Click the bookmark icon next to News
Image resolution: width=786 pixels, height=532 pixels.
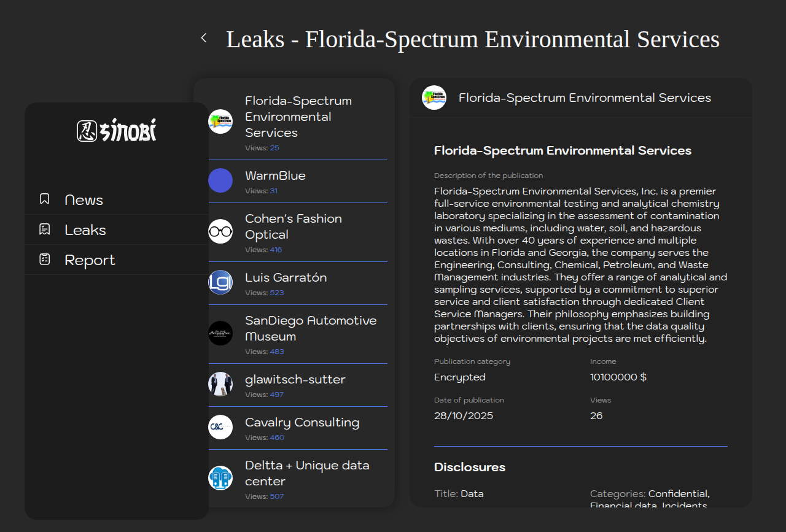tap(45, 199)
